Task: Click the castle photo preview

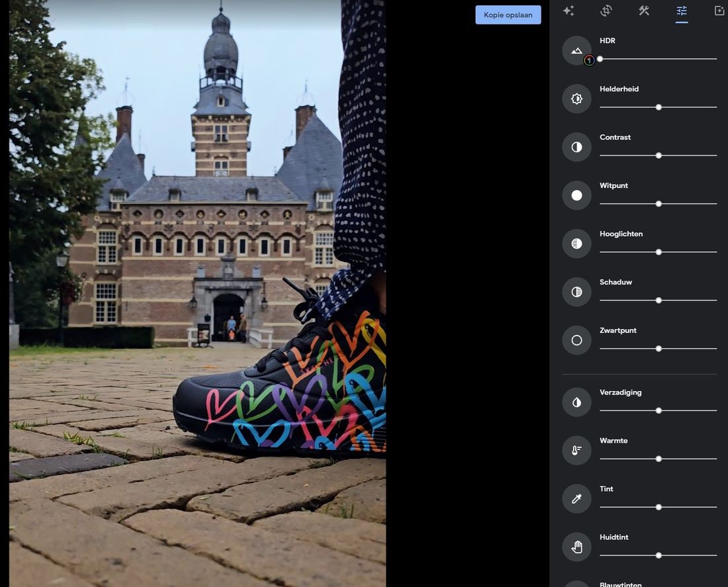Action: 197,294
